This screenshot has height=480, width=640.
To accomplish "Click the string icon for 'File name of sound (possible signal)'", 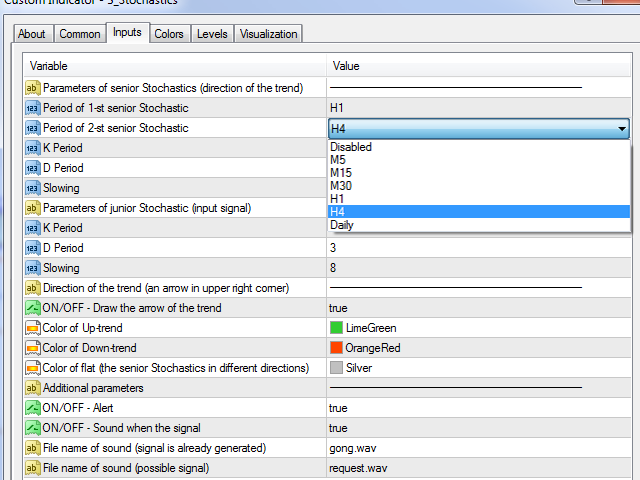I will point(33,468).
